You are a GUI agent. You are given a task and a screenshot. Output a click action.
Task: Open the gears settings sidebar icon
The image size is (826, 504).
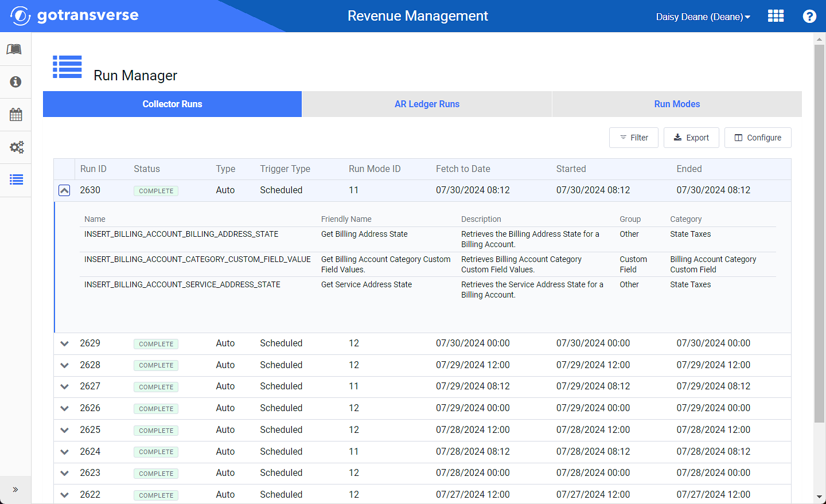pyautogui.click(x=16, y=147)
